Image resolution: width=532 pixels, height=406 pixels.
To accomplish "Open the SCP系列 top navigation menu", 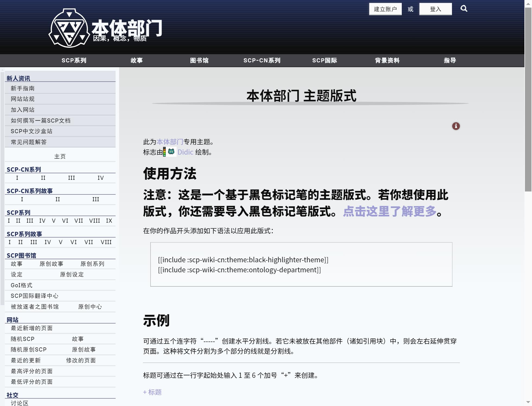I will [x=74, y=60].
